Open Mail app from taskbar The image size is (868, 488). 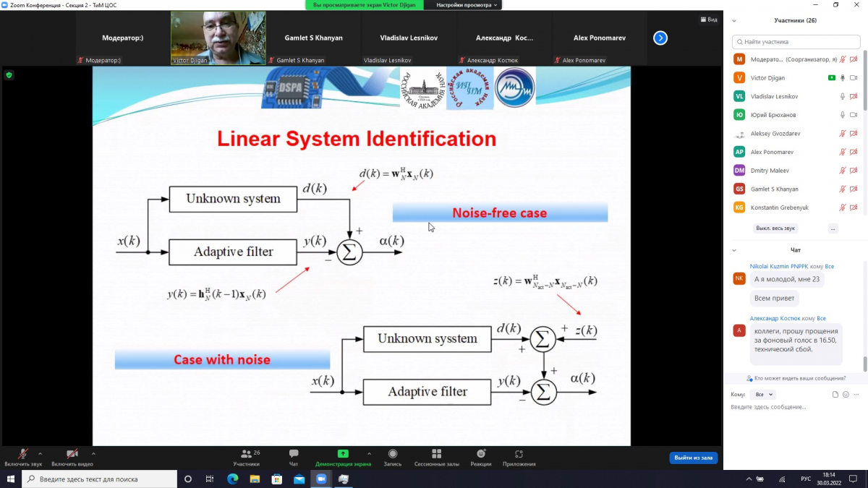pyautogui.click(x=299, y=479)
